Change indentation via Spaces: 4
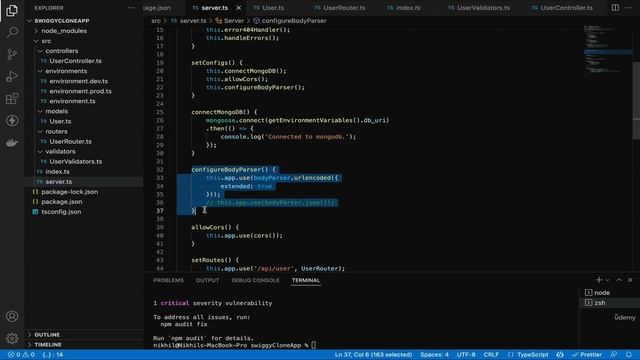Viewport: 640px width, 360px height. click(434, 355)
